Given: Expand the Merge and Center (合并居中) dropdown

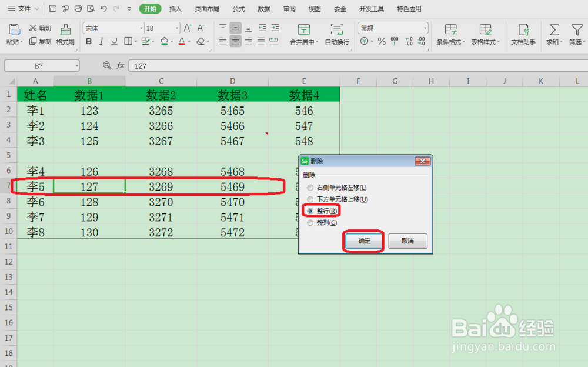Looking at the screenshot, I should [x=318, y=42].
